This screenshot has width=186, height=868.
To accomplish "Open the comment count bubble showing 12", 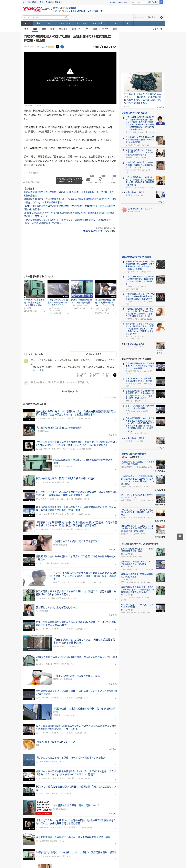I will pos(44,47).
